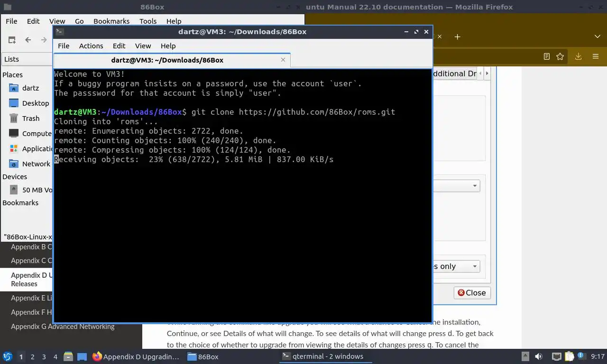Screen dimensions: 607x364
Task: Open Tools menu in file manager
Action: click(x=148, y=21)
